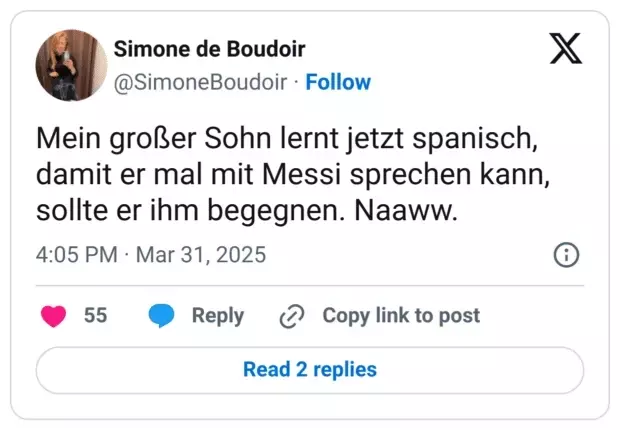Viewport: 620px width, 430px height.
Task: Click the word spanisch in the tweet
Action: click(475, 139)
